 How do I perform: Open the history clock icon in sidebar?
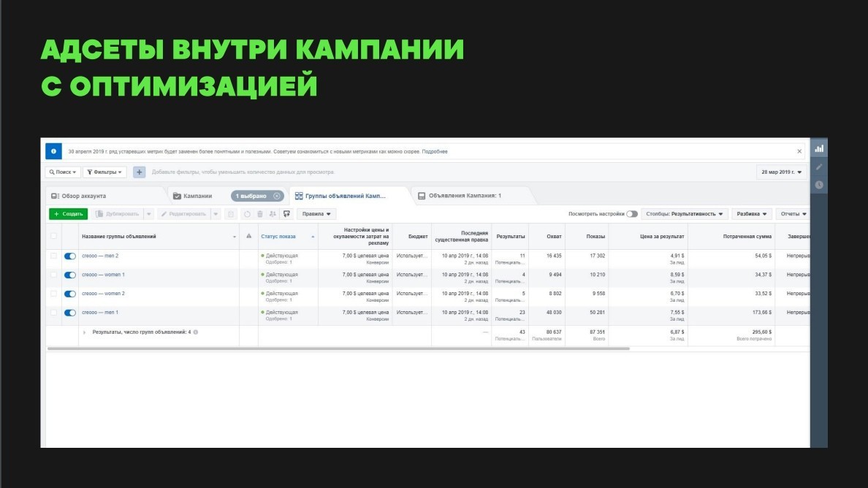[x=819, y=185]
